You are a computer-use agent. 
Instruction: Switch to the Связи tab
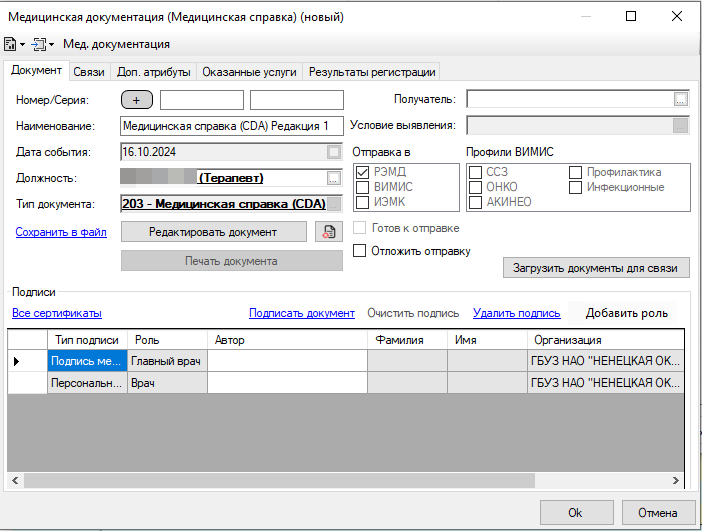coord(89,72)
